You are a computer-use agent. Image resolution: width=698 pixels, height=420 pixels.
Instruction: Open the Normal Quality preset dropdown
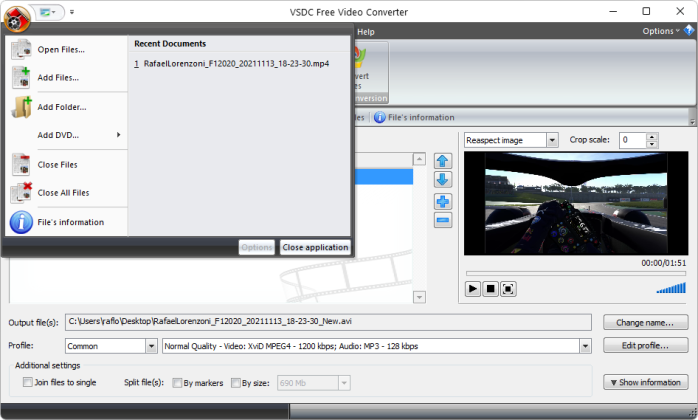point(585,346)
